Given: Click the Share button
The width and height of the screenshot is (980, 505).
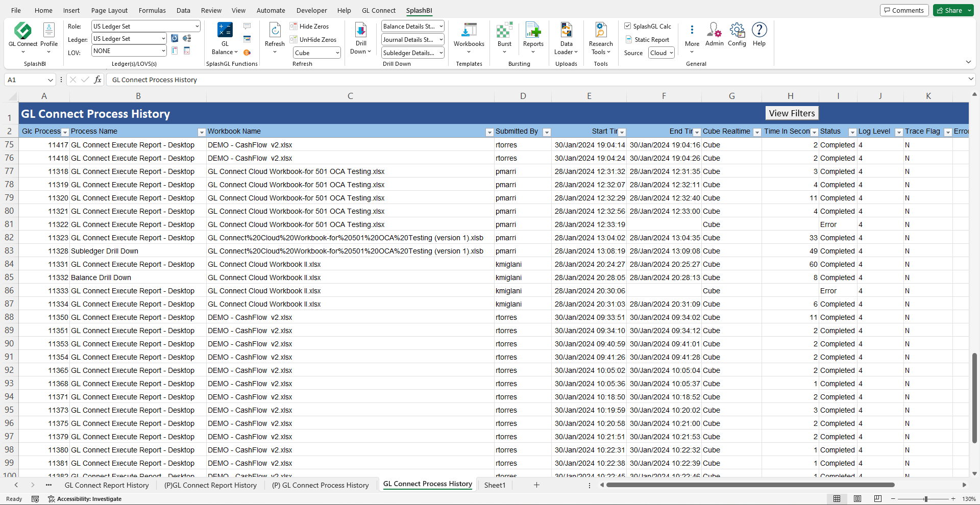Looking at the screenshot, I should pyautogui.click(x=949, y=10).
